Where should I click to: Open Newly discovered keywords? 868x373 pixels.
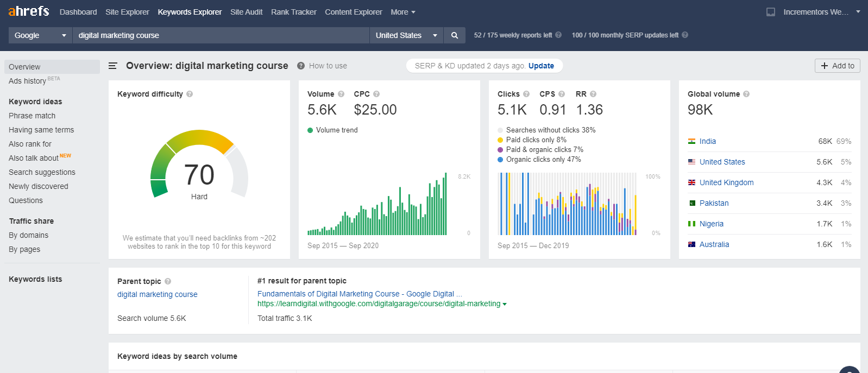[39, 186]
